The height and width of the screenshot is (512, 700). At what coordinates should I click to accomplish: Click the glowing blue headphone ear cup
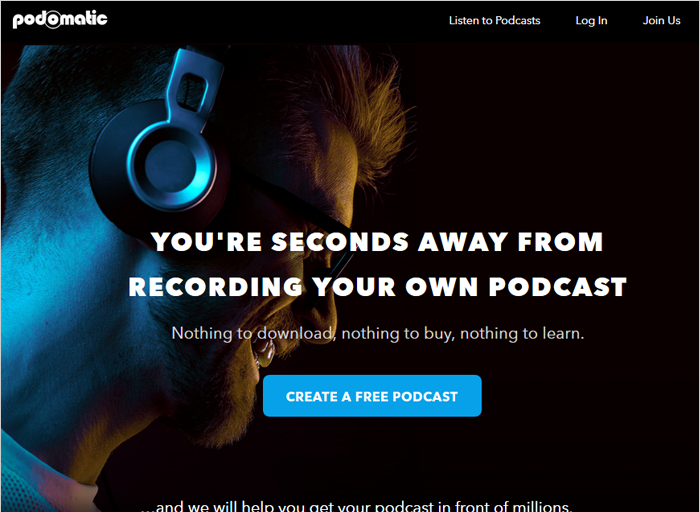pyautogui.click(x=169, y=167)
